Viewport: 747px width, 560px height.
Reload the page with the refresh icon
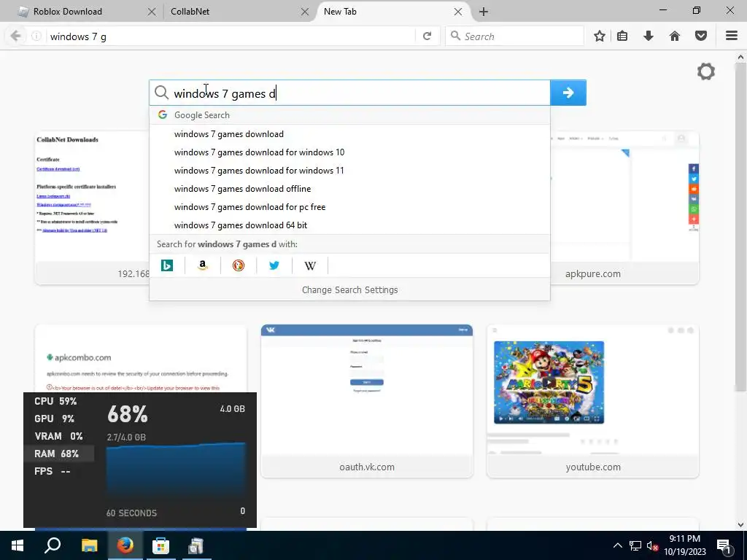427,36
